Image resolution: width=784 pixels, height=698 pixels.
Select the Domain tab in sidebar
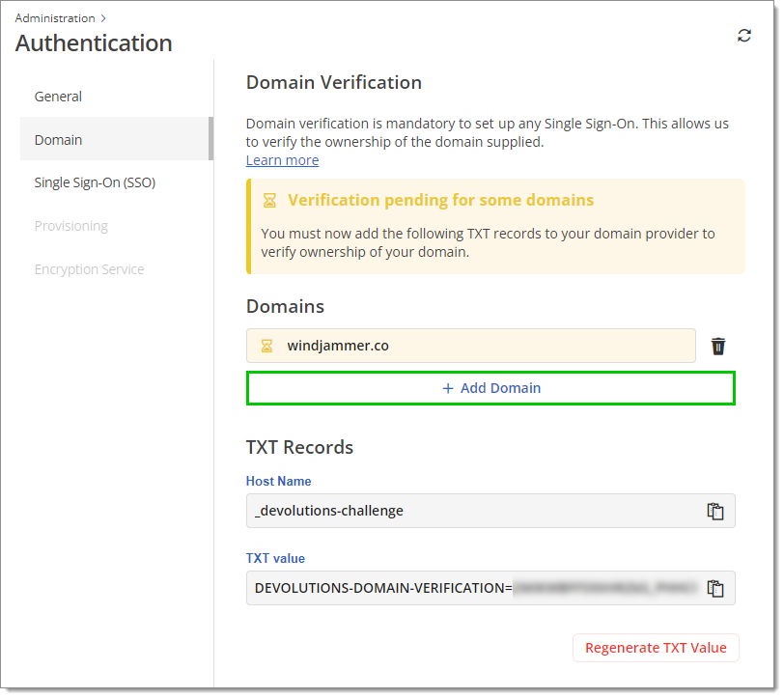tap(59, 141)
